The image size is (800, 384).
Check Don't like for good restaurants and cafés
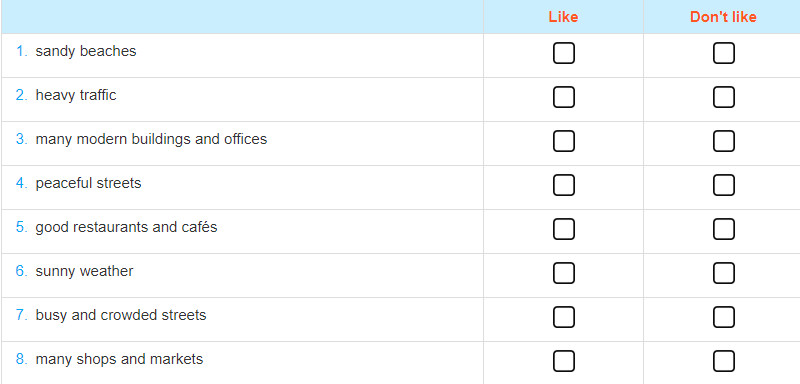click(723, 229)
